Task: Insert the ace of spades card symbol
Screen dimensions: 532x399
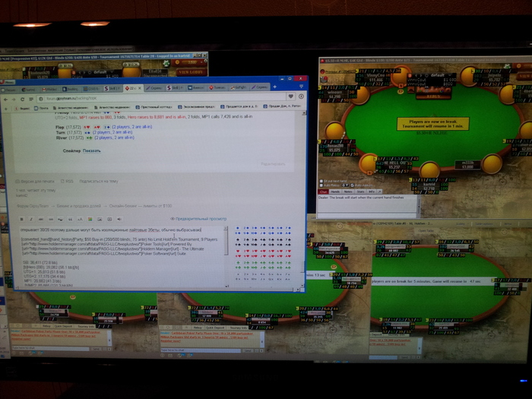Action: [x=288, y=245]
